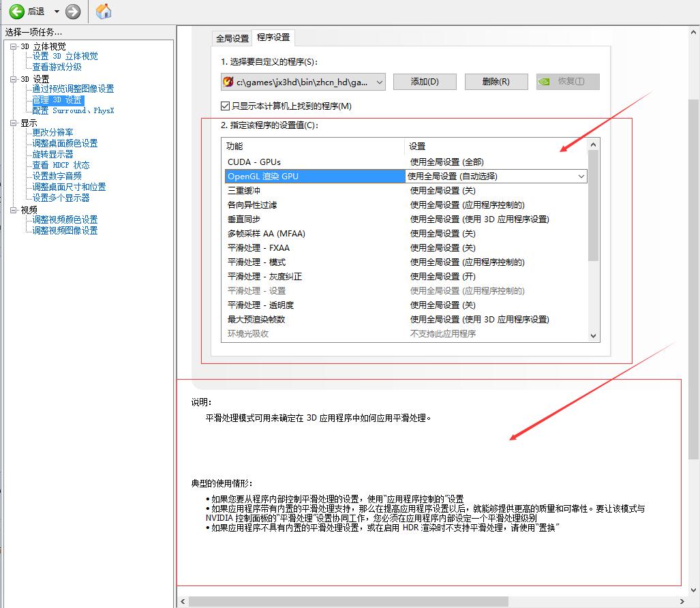Screen dimensions: 700x608
Task: Open 配置 Surround、PhysX task
Action: [x=73, y=110]
